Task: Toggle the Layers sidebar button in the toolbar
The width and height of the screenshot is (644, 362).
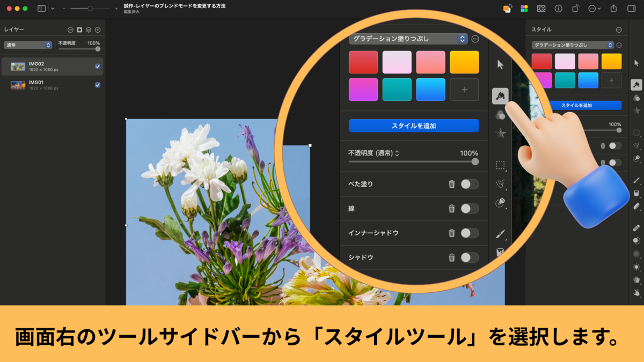Action: coord(42,9)
